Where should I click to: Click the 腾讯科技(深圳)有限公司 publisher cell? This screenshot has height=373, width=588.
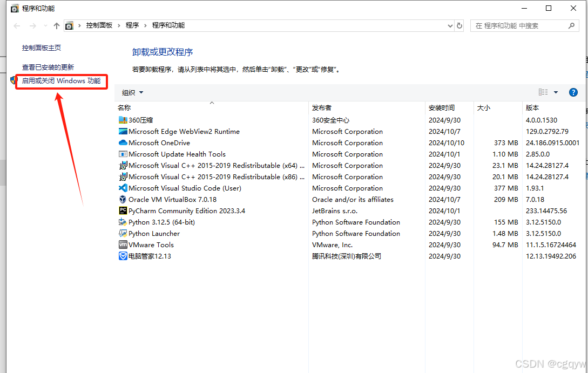click(347, 256)
